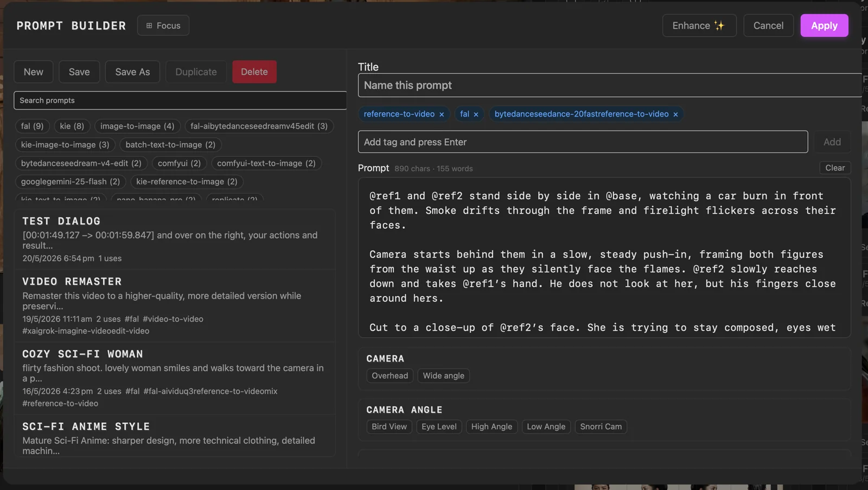Click the Enhance sparkle button
The image size is (868, 490).
tap(699, 25)
